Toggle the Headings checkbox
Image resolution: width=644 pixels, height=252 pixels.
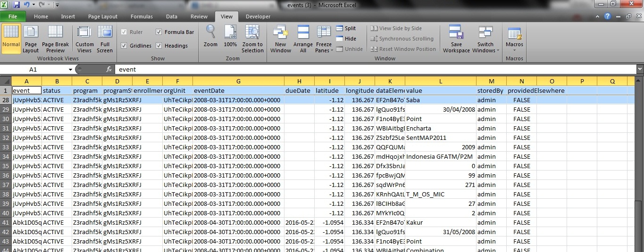(159, 46)
